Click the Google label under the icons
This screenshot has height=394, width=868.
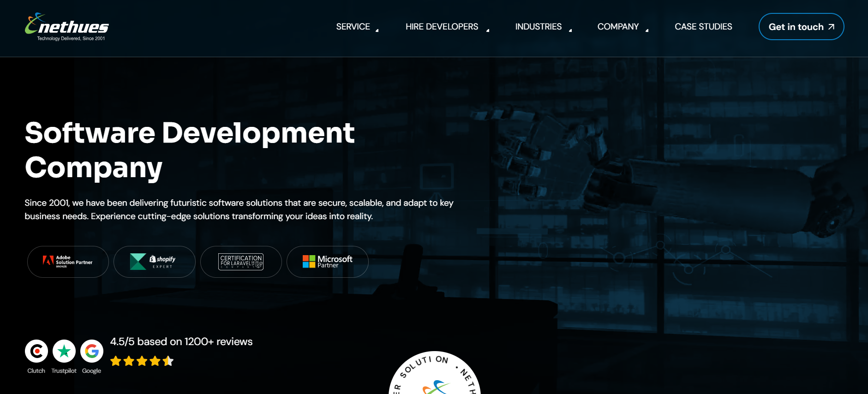click(91, 371)
